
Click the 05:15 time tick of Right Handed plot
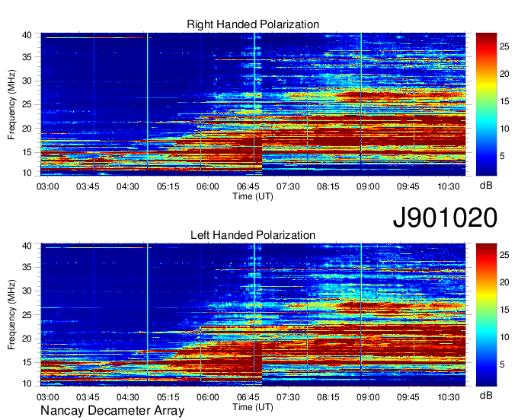[168, 186]
